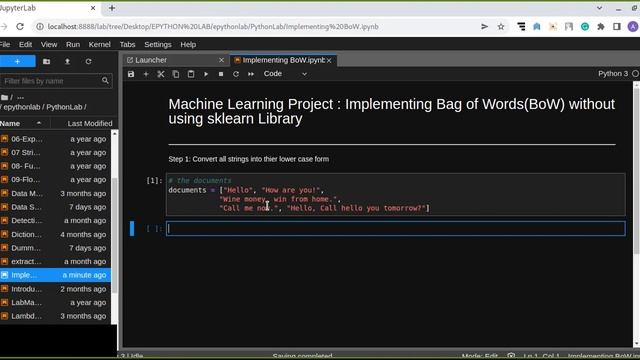The image size is (640, 360).
Task: Open browser extensions puzzle icon
Action: click(x=601, y=27)
